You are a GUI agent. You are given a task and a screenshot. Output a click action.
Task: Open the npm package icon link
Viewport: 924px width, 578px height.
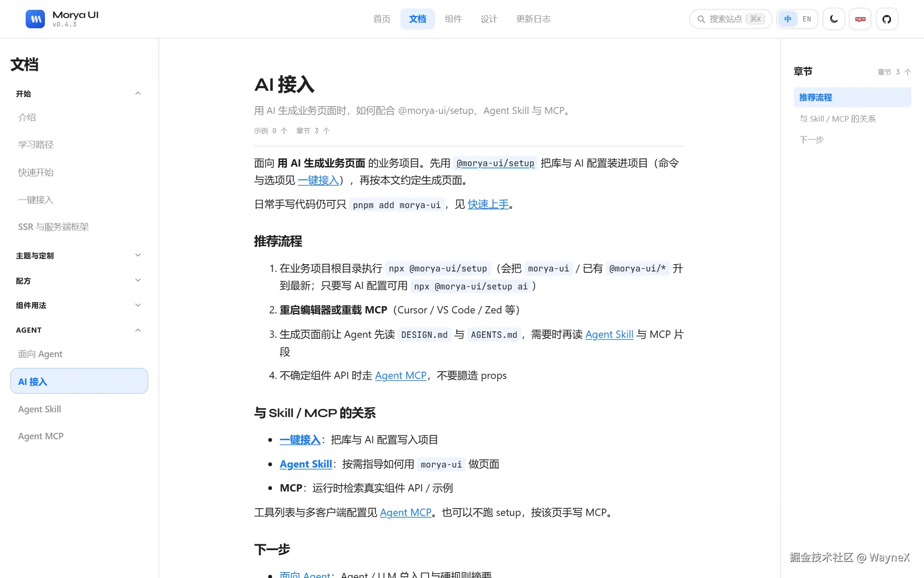[x=860, y=19]
